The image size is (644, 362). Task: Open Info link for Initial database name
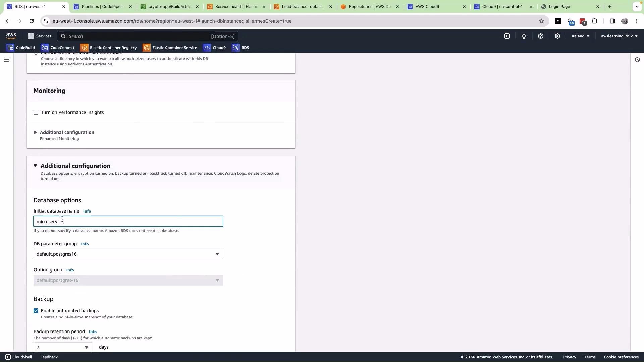tap(87, 211)
